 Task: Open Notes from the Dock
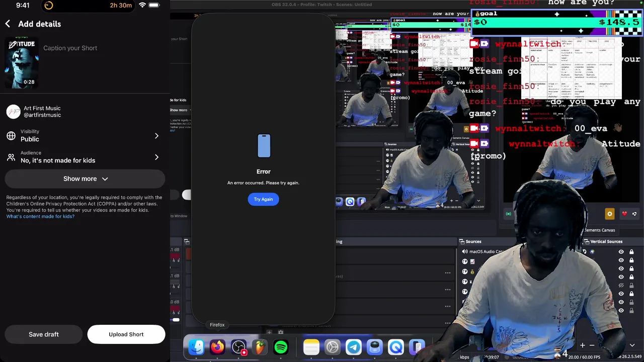[311, 347]
